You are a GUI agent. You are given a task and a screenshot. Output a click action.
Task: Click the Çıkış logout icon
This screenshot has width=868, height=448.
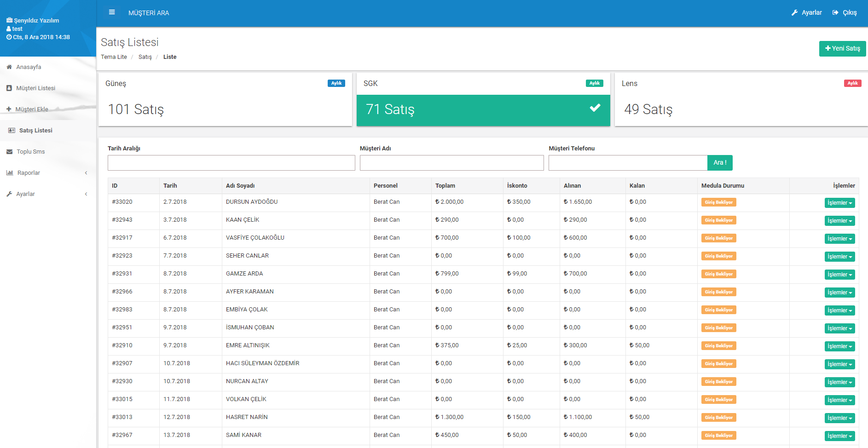pos(835,13)
